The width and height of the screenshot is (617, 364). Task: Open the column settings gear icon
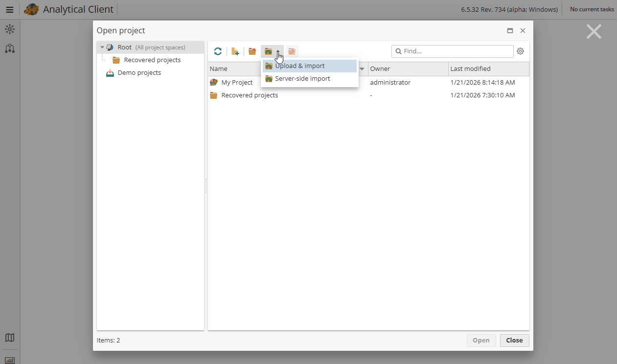coord(520,51)
